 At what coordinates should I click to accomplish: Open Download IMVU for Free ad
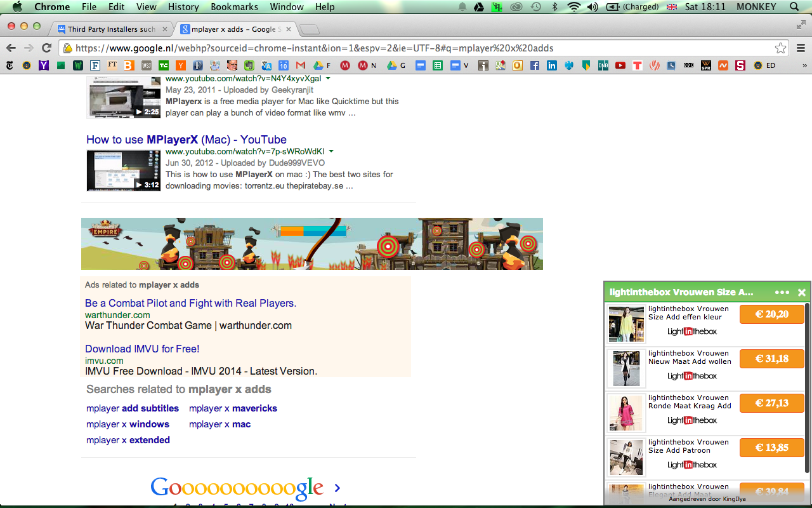pos(142,349)
